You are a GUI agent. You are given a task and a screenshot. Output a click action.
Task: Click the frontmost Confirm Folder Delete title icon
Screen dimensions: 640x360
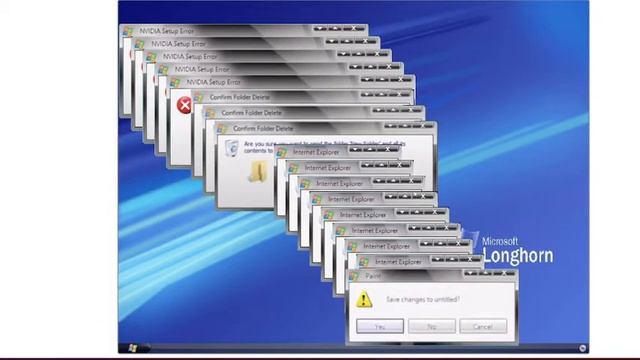pos(221,128)
